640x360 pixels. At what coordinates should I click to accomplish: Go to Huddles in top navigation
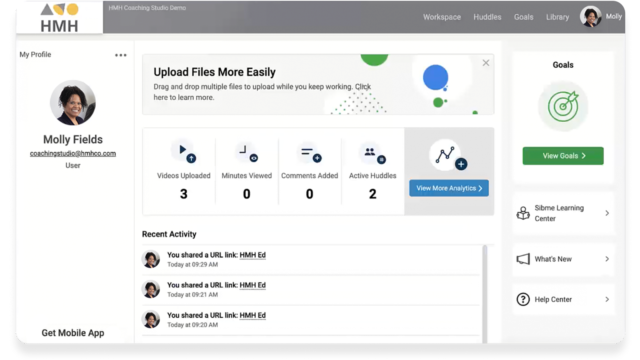487,17
